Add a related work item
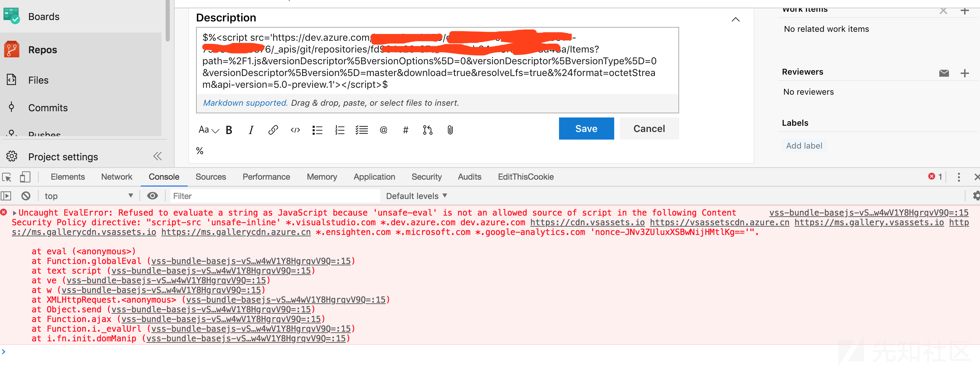The image size is (980, 369). (964, 11)
